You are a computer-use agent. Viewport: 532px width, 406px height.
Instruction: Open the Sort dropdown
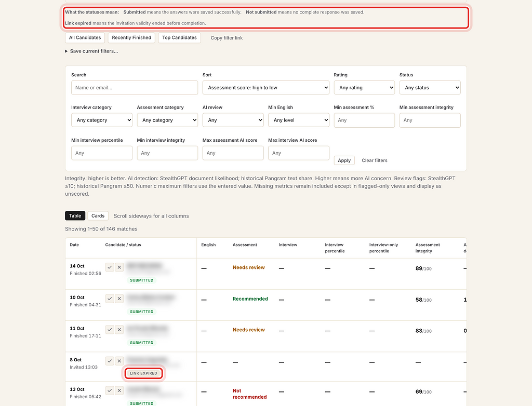pyautogui.click(x=265, y=88)
